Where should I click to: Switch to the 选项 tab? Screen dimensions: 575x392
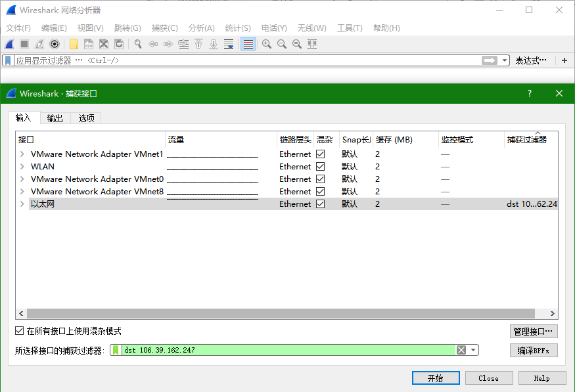tap(86, 118)
